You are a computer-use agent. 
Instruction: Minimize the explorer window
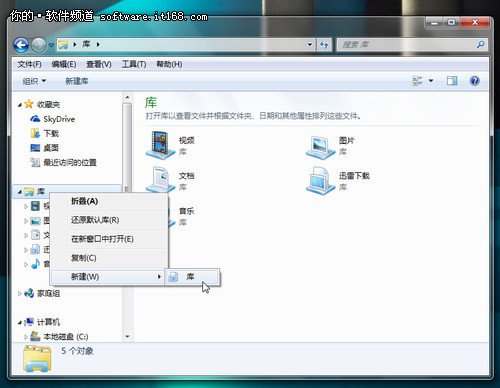435,23
